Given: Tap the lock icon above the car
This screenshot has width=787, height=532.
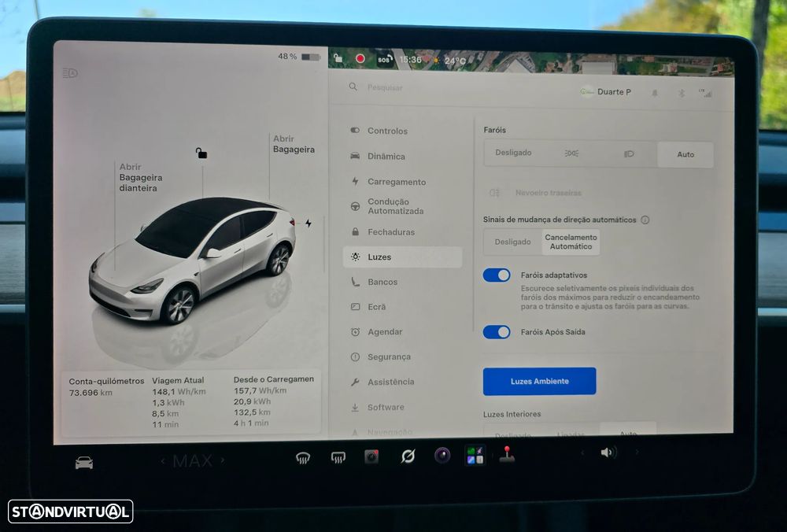Looking at the screenshot, I should [201, 153].
